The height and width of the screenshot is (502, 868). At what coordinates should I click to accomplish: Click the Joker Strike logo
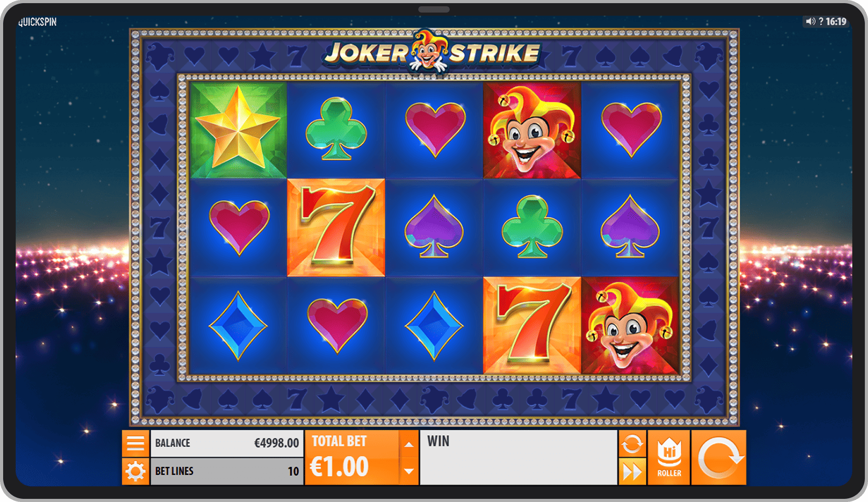coord(432,52)
